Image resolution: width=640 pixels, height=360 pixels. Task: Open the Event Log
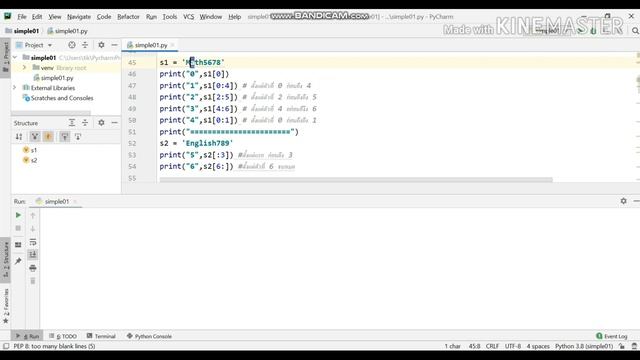coord(611,336)
